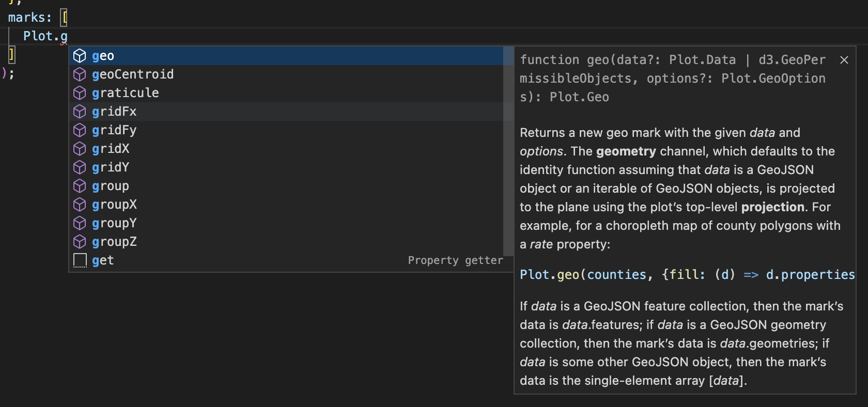Click the cube icon next to gridFx
868x407 pixels.
coord(80,112)
